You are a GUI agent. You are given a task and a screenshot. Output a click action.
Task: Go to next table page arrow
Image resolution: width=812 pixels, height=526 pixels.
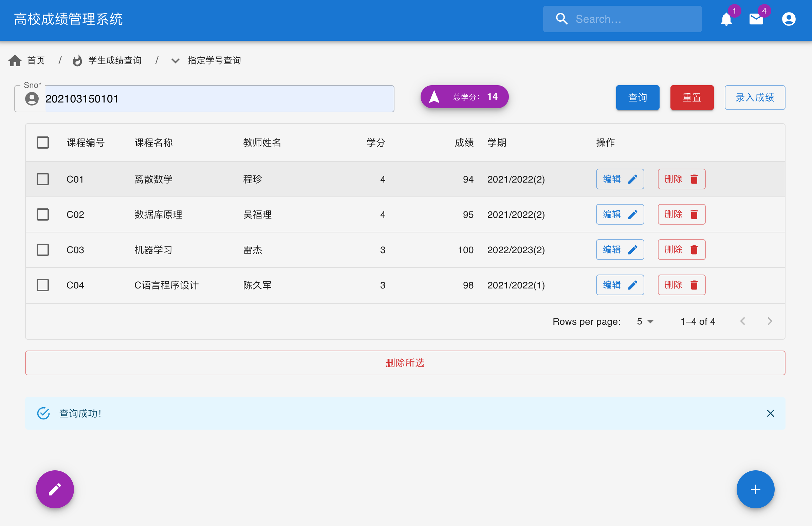tap(769, 321)
